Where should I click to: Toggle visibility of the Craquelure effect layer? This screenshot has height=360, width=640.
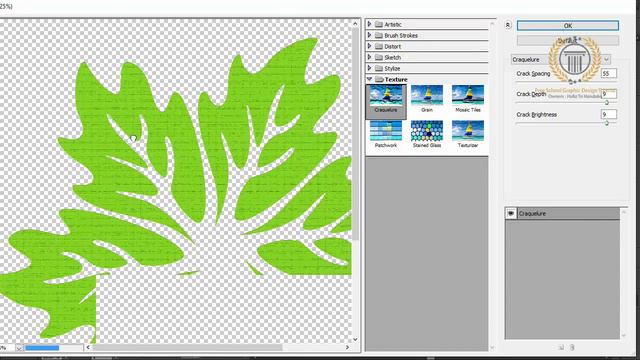point(511,213)
